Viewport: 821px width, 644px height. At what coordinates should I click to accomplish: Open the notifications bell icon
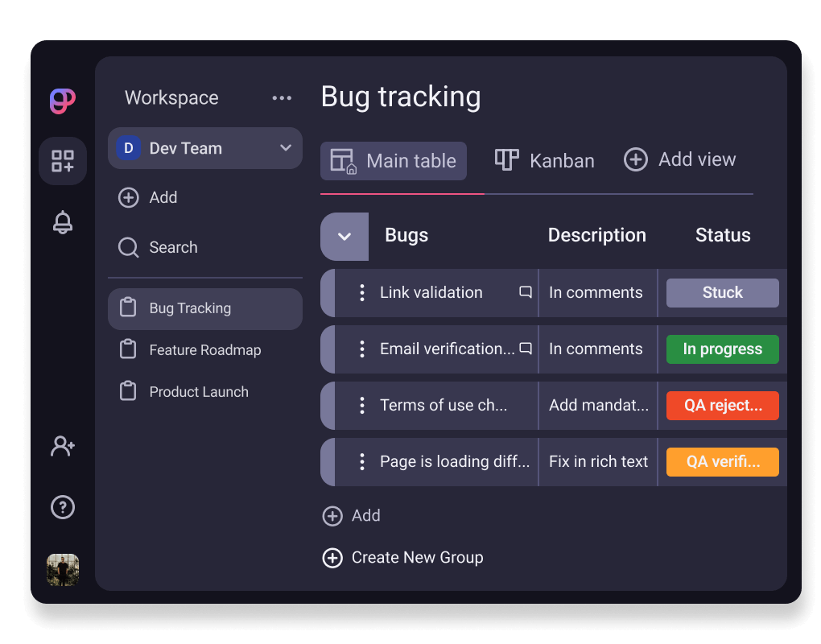click(62, 223)
